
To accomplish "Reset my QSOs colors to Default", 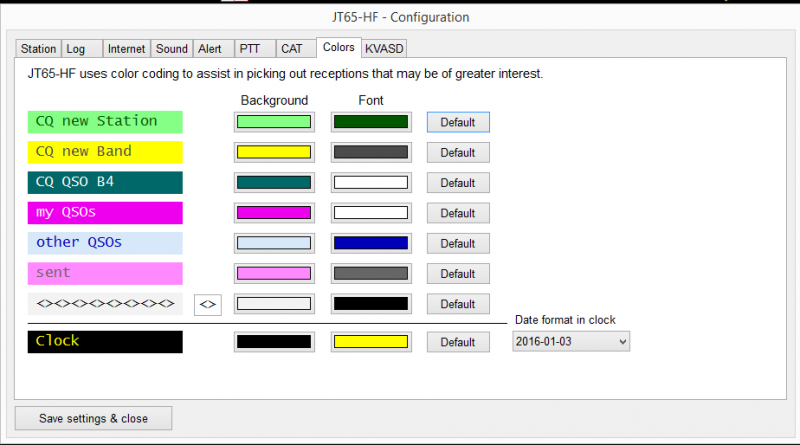I will click(x=458, y=213).
